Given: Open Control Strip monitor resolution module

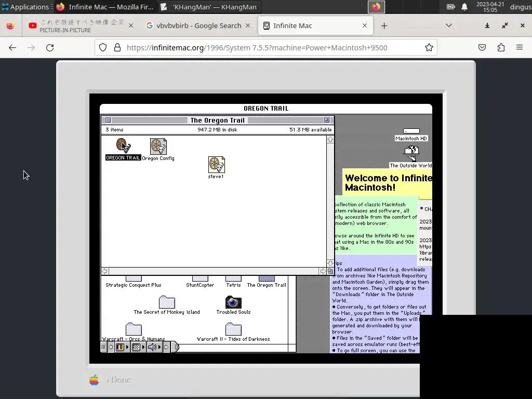Looking at the screenshot, I should point(138,347).
